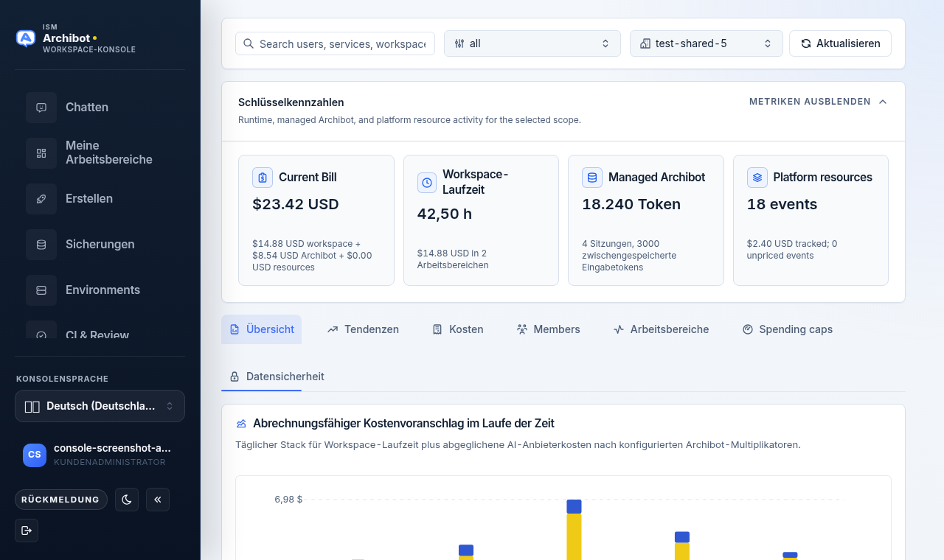
Task: Open Sicherungen in the sidebar
Action: (x=100, y=245)
